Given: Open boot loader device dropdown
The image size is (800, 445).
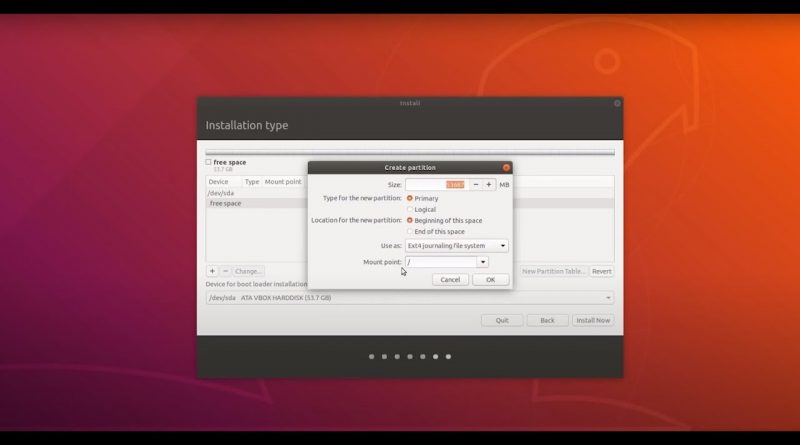Looking at the screenshot, I should click(410, 298).
